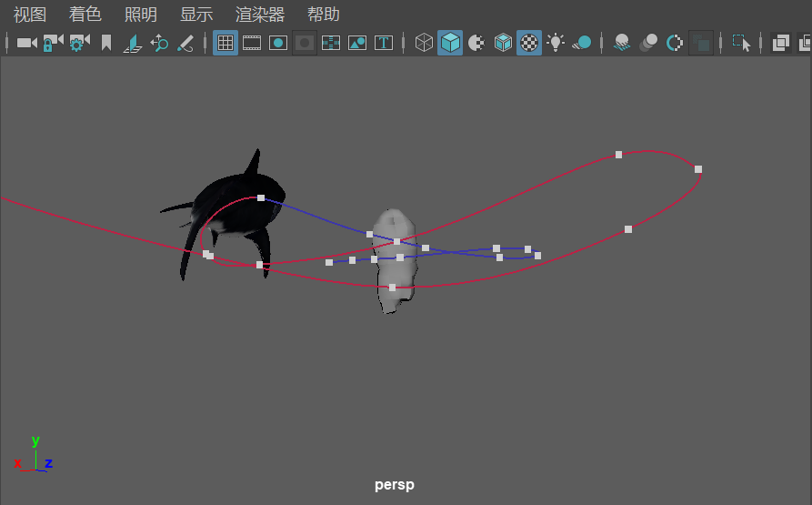This screenshot has width=812, height=505.
Task: Open the 着色 menu
Action: point(85,14)
